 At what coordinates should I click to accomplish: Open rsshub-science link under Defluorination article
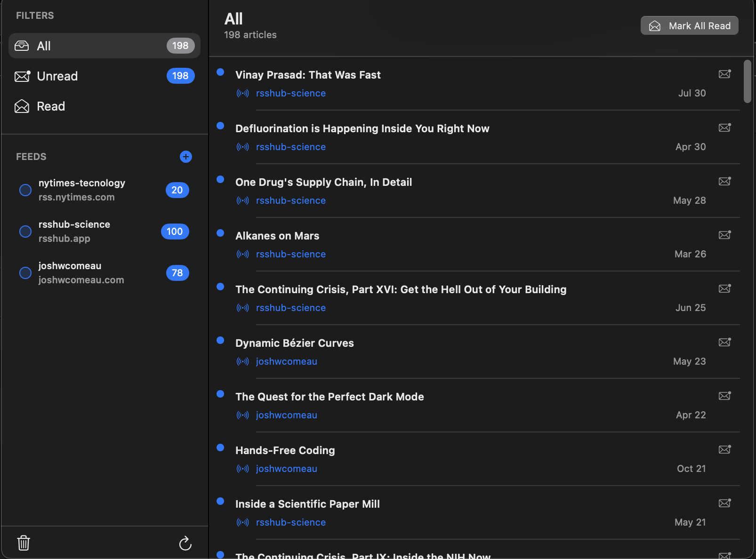[290, 147]
